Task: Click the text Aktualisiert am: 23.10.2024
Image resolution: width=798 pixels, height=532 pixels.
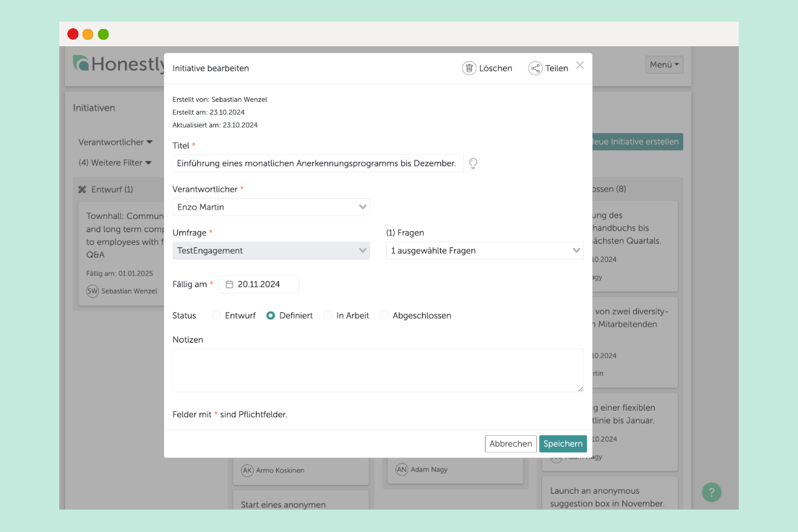Action: (215, 125)
